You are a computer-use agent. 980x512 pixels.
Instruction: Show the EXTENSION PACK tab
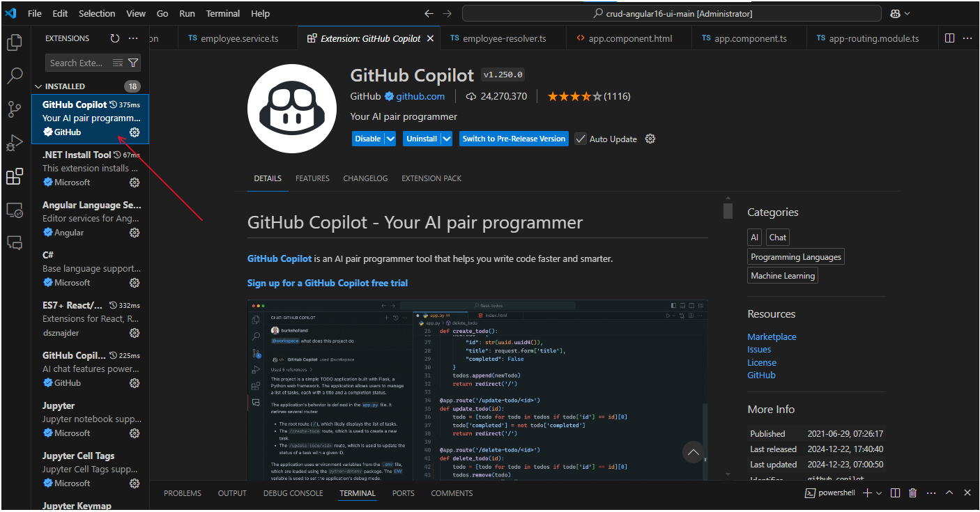(431, 178)
